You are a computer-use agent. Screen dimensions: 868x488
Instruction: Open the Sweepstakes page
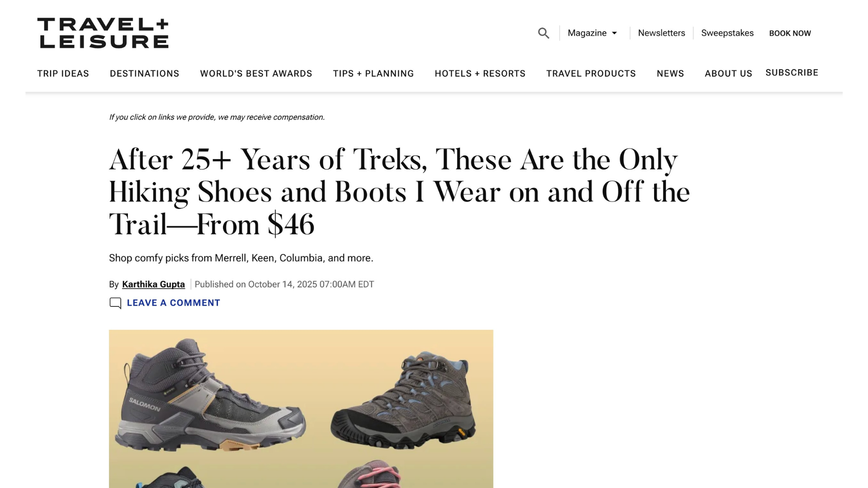(727, 33)
